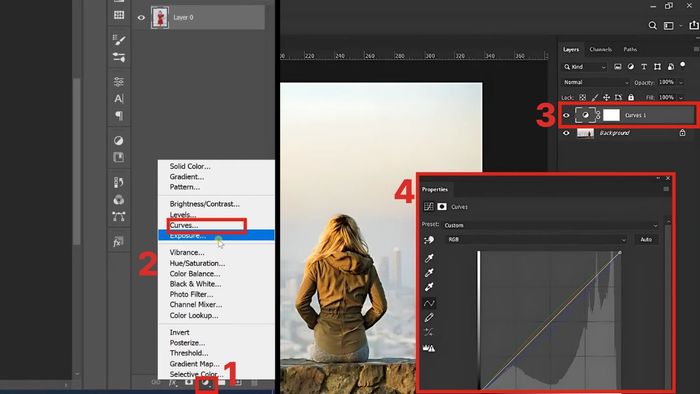
Task: Open the Fill 100% dropdown arrow
Action: (x=681, y=97)
